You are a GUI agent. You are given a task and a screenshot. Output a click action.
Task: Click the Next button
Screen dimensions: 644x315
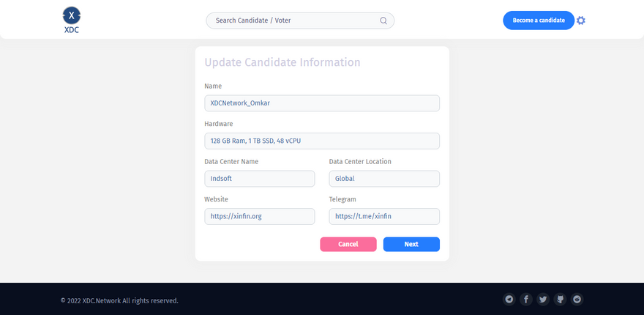point(411,244)
